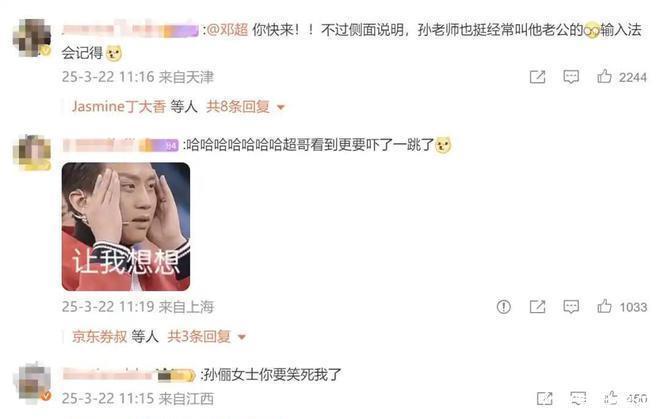This screenshot has width=660, height=419.
Task: Open 京东券叔 user profile
Action: 99,336
